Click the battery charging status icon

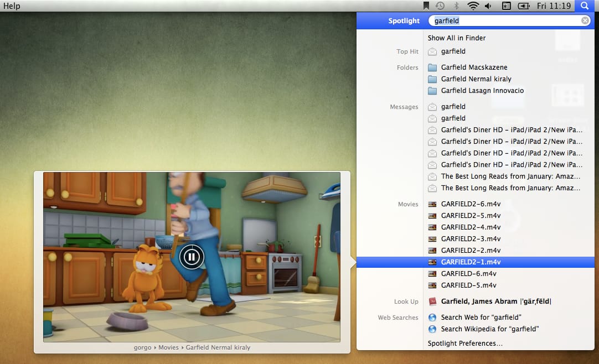coord(523,6)
